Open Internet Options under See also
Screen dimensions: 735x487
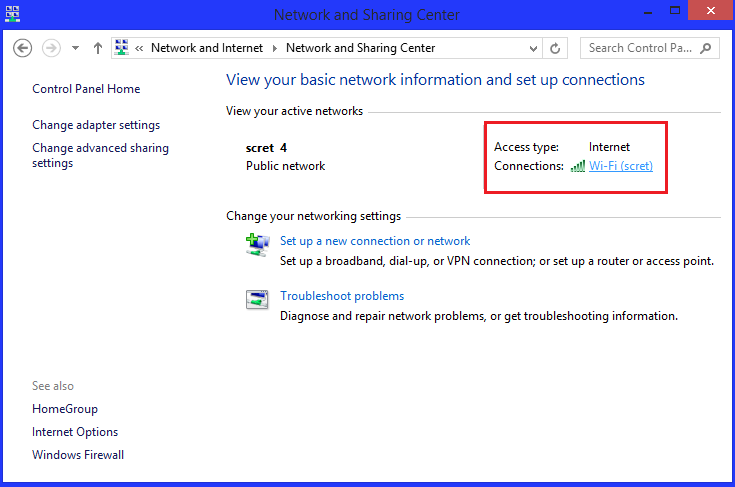[x=75, y=432]
